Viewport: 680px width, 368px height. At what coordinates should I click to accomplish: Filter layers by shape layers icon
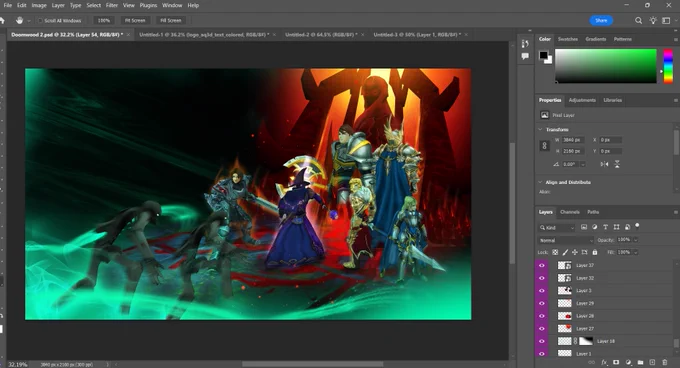coord(616,227)
